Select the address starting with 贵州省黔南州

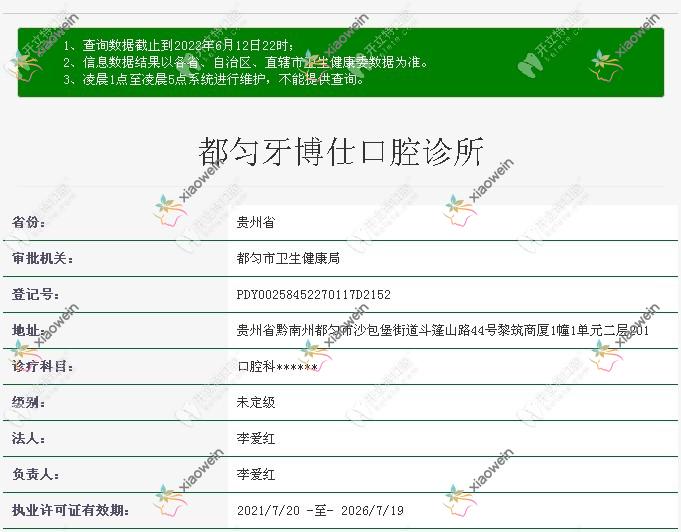point(443,330)
